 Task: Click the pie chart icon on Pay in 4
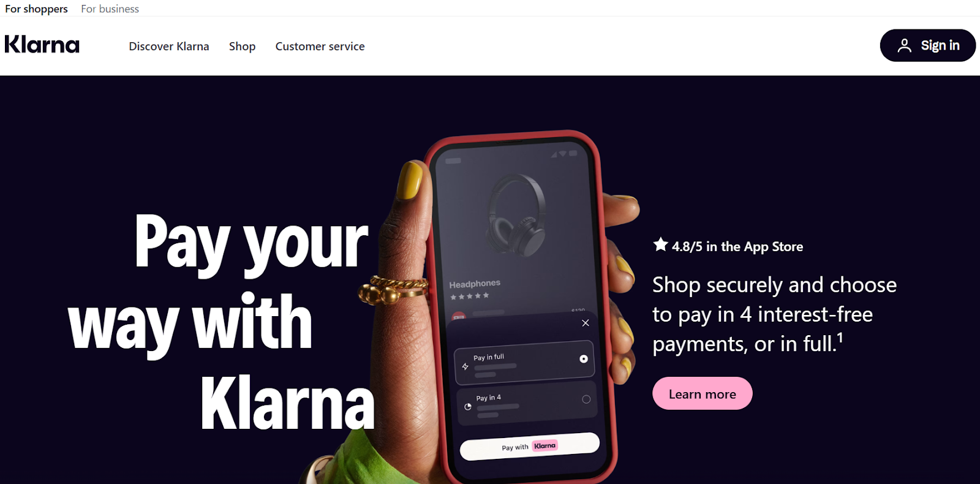tap(468, 407)
